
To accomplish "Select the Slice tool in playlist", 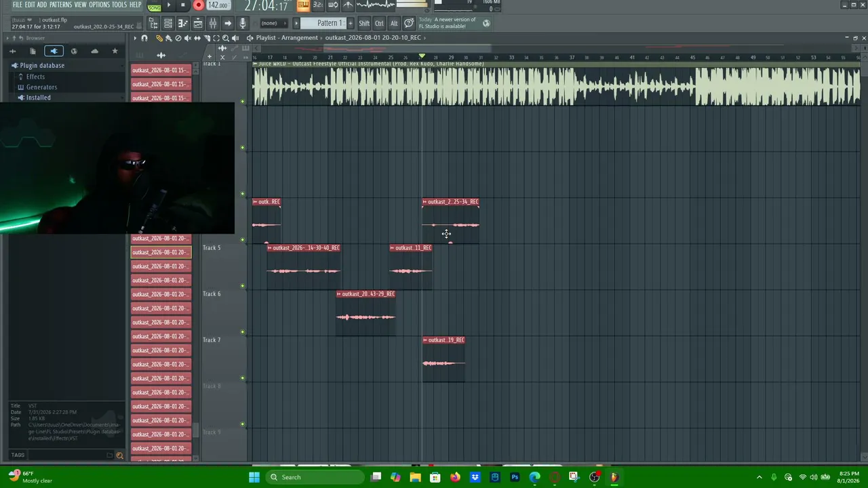I will point(207,38).
